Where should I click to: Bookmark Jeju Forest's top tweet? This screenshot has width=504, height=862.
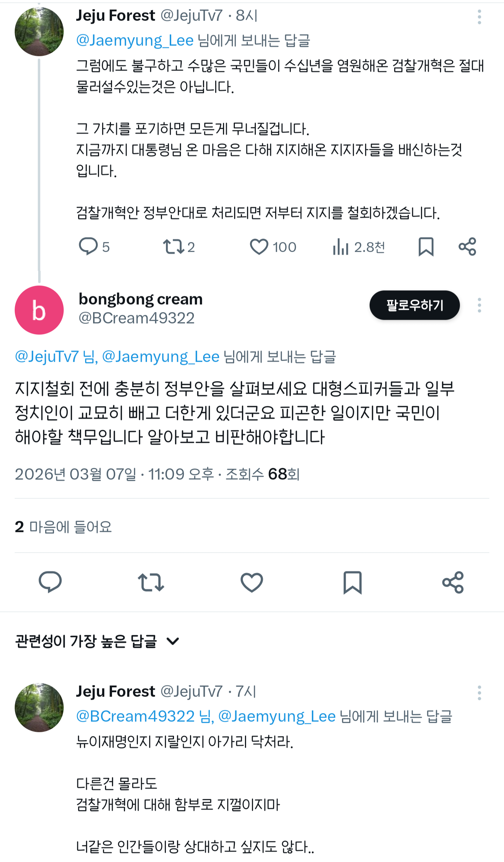[426, 247]
